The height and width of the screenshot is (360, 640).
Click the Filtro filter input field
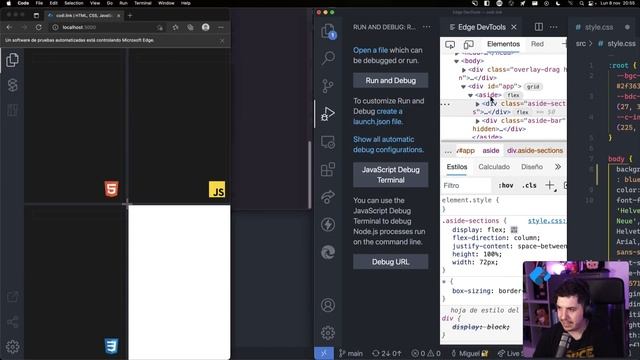coord(466,186)
